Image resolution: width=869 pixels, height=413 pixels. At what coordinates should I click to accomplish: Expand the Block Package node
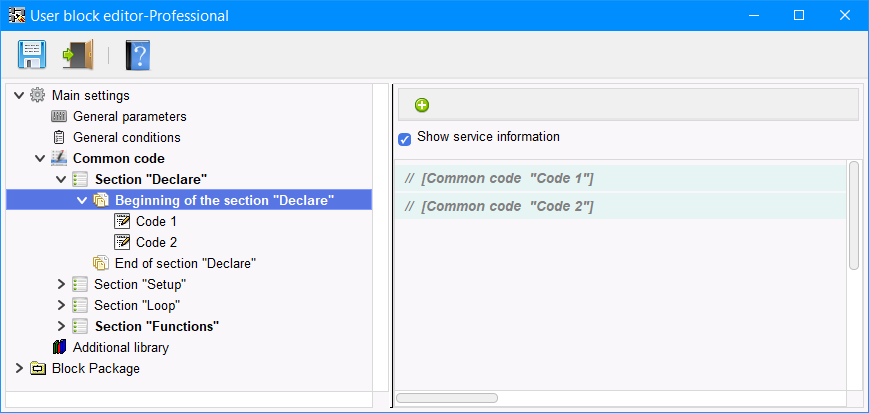[19, 369]
